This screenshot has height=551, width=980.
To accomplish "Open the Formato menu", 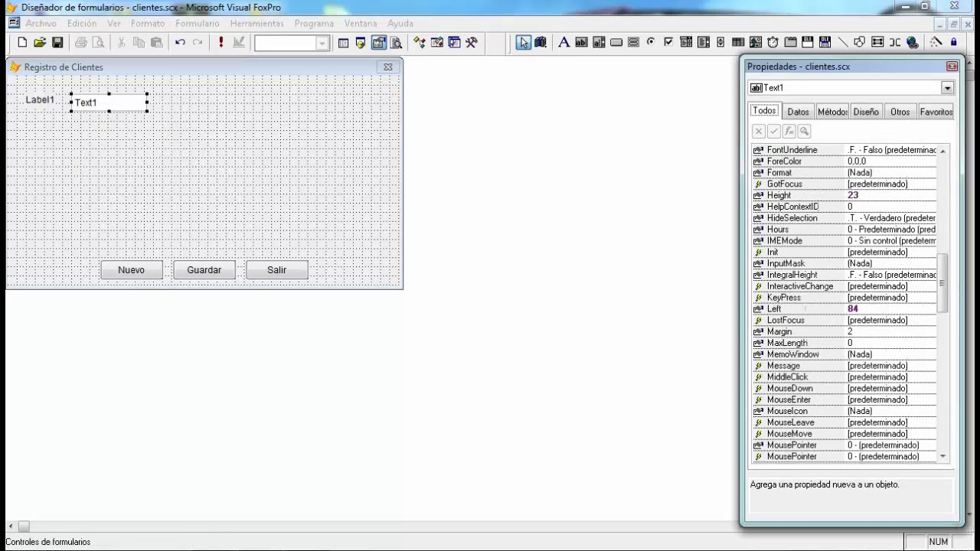I will click(148, 24).
